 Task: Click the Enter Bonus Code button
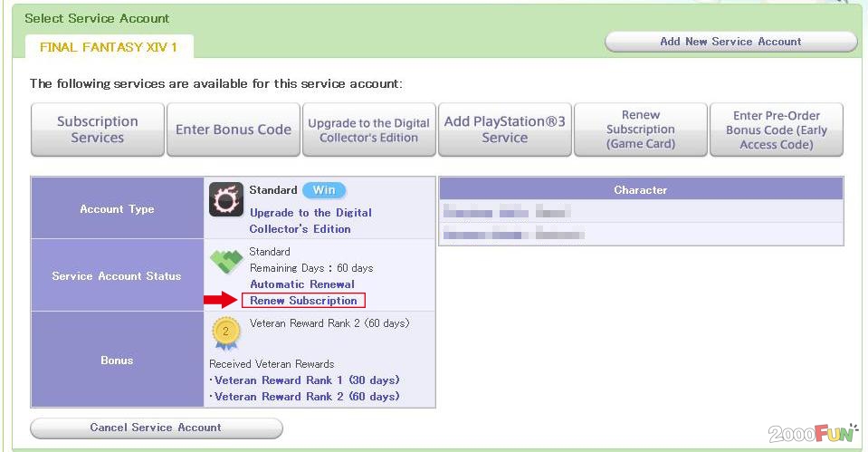[234, 130]
